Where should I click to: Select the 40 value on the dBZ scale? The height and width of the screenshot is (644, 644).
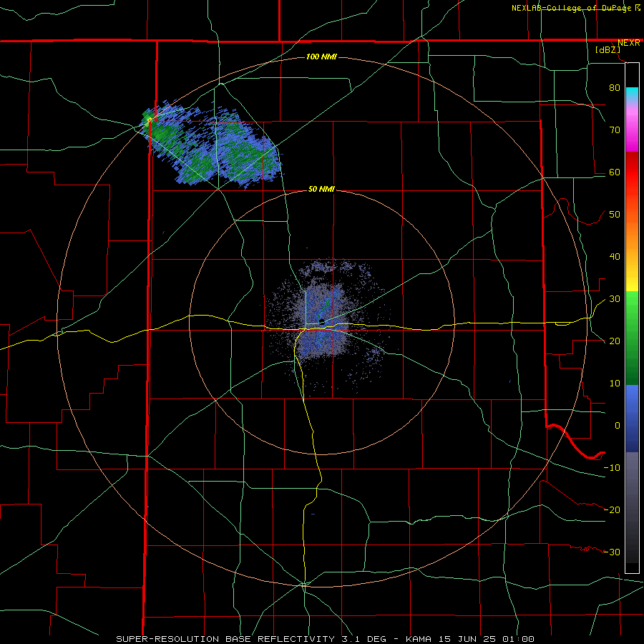point(615,257)
